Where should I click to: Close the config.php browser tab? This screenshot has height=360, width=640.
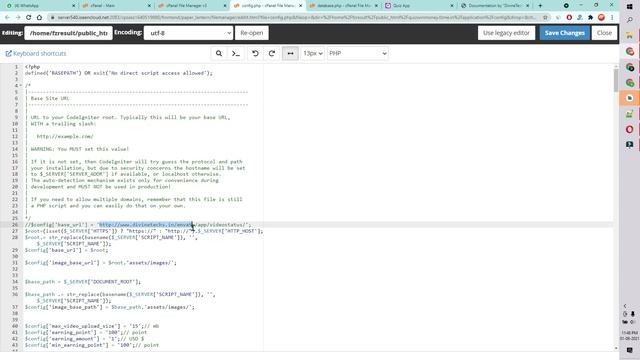(300, 6)
